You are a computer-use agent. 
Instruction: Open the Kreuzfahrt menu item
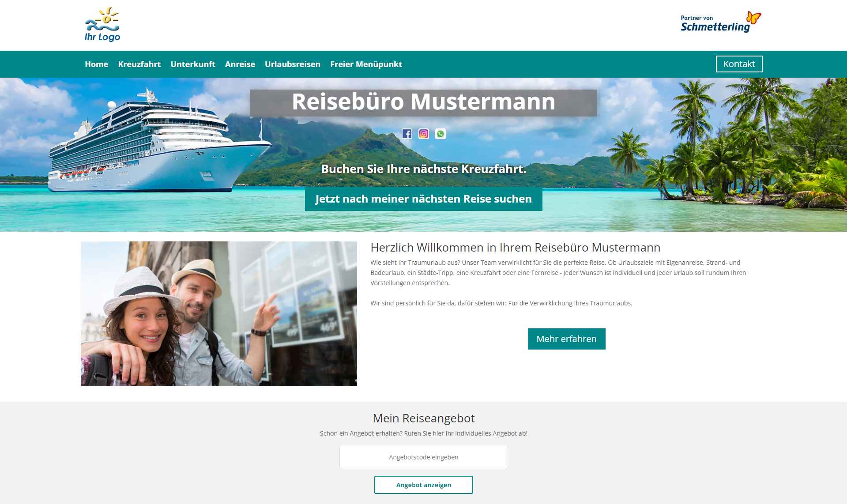(139, 64)
